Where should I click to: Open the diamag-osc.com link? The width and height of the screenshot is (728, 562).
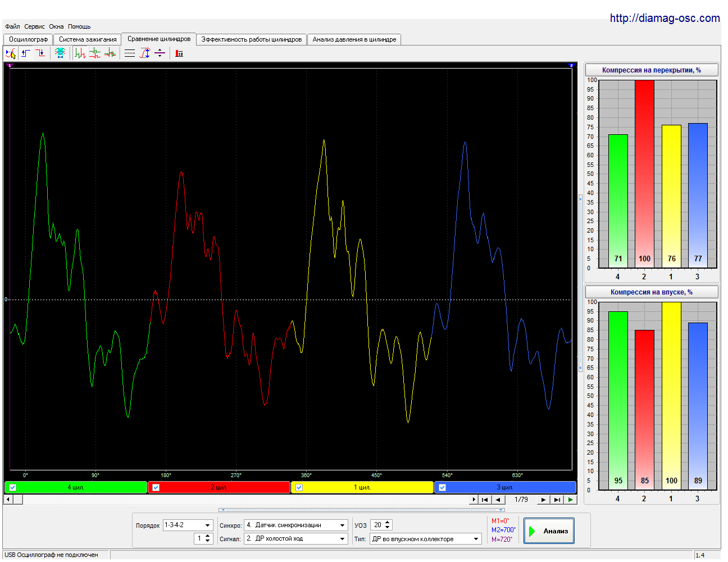tap(665, 18)
